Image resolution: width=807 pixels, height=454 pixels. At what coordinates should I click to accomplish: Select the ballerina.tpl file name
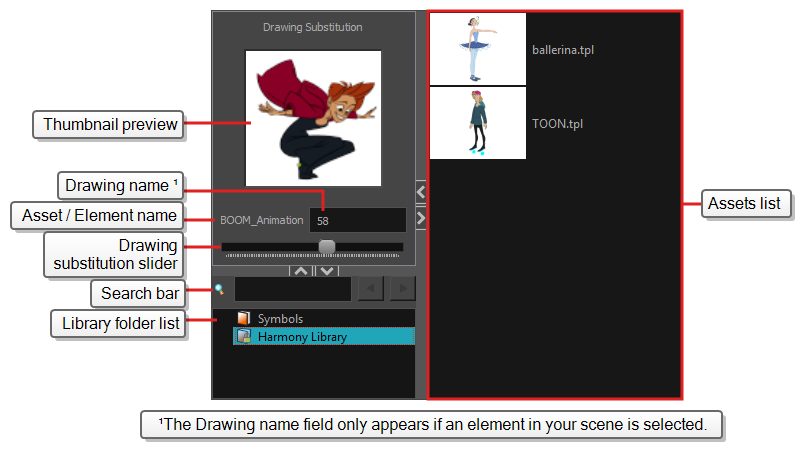[x=570, y=50]
